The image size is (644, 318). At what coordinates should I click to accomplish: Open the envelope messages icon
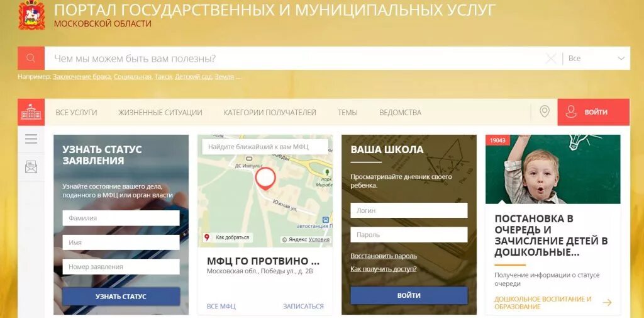[31, 167]
